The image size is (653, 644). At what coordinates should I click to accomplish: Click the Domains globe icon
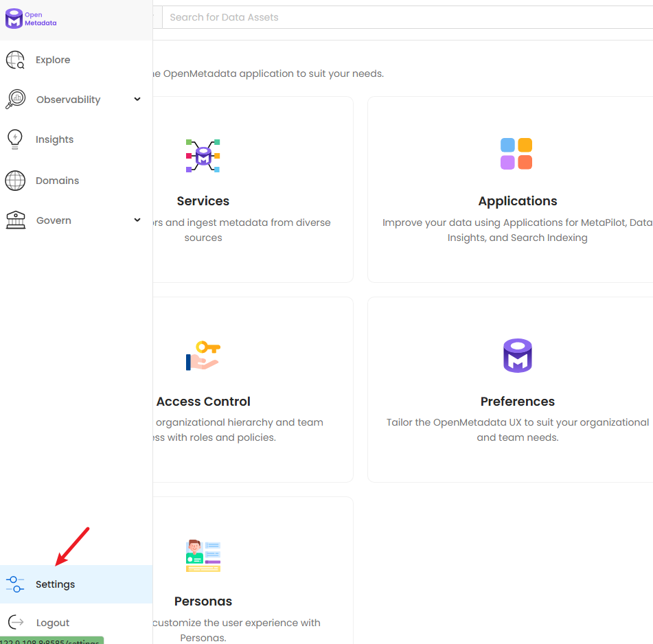15,181
